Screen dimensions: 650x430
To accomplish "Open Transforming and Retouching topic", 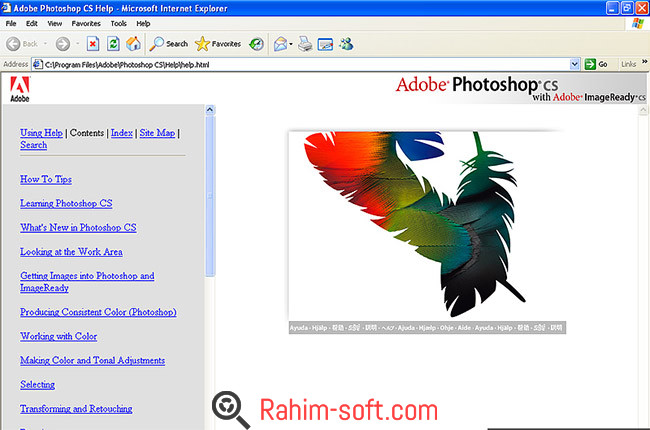I will pos(76,408).
